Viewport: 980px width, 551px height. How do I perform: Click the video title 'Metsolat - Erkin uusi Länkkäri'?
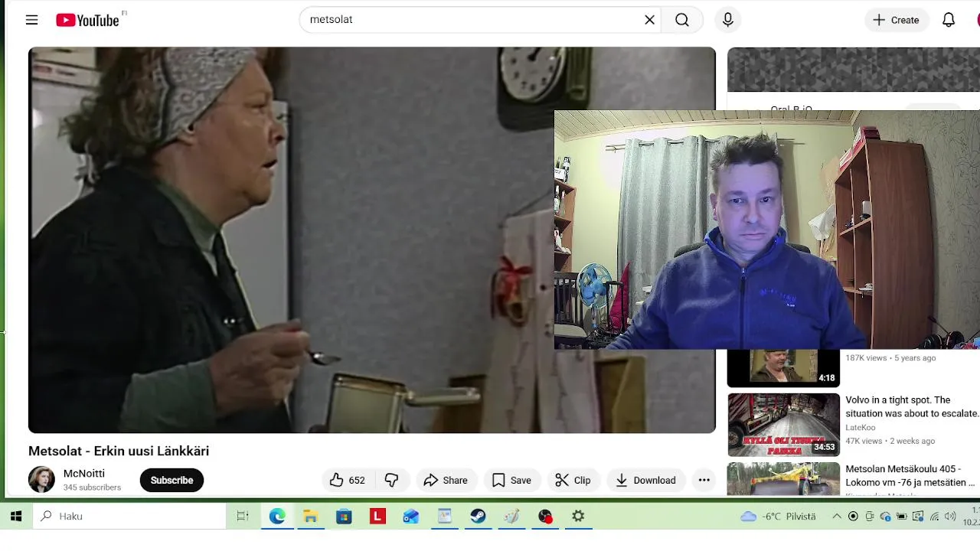119,451
